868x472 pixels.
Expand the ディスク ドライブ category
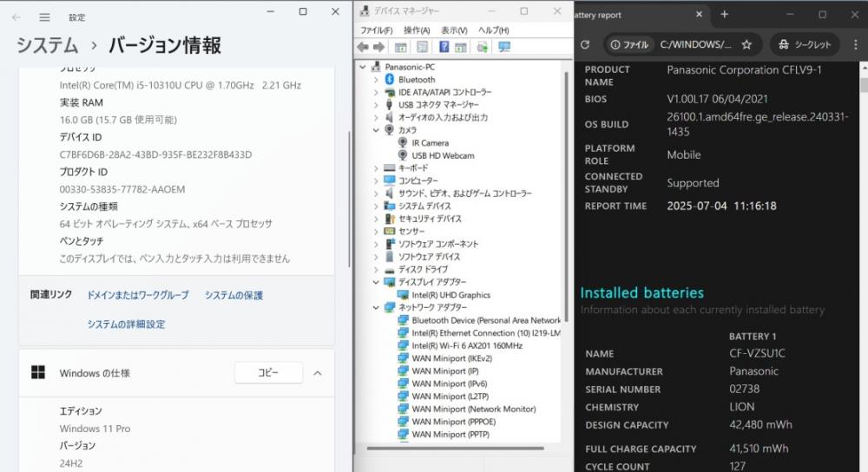click(376, 270)
